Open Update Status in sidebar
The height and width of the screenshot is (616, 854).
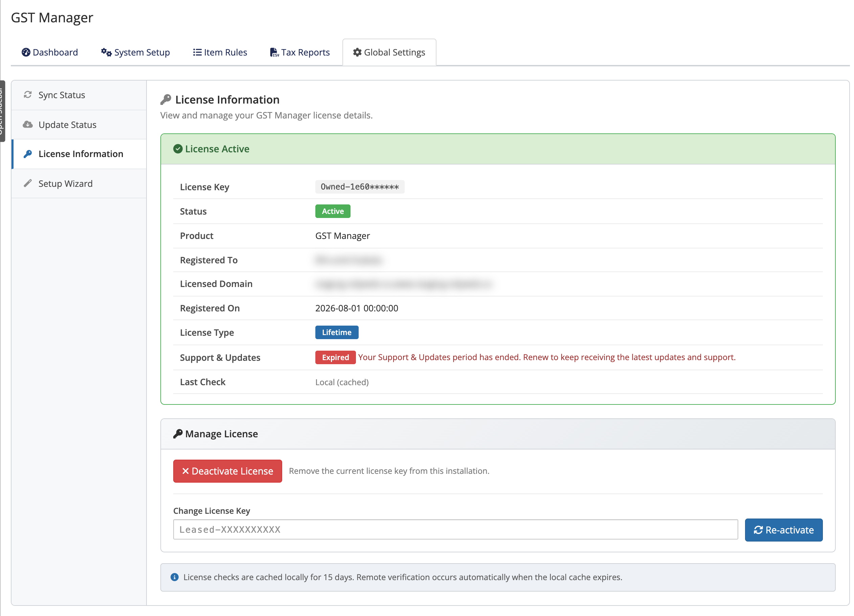coord(79,124)
